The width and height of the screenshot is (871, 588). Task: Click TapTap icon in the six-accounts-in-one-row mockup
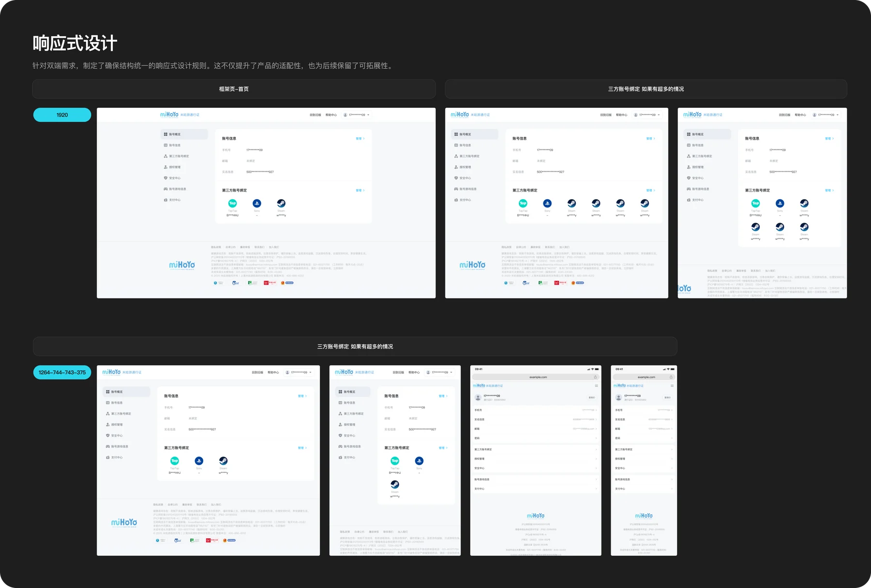click(x=523, y=203)
